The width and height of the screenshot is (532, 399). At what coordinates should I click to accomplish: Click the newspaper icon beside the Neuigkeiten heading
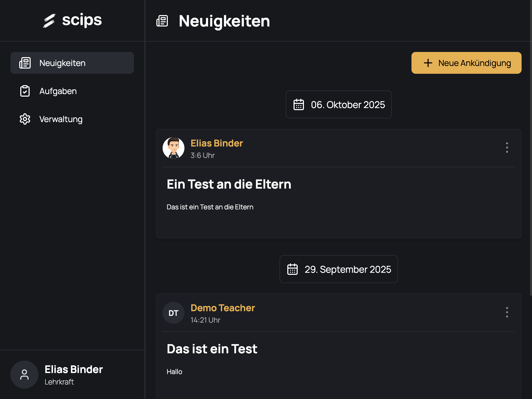click(x=162, y=21)
